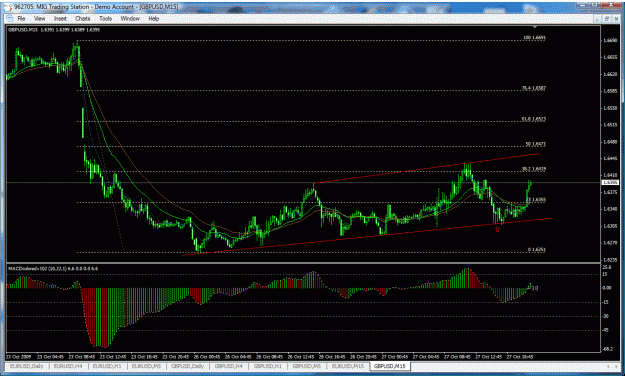625x376 pixels.
Task: Open the Insert menu
Action: (x=60, y=18)
